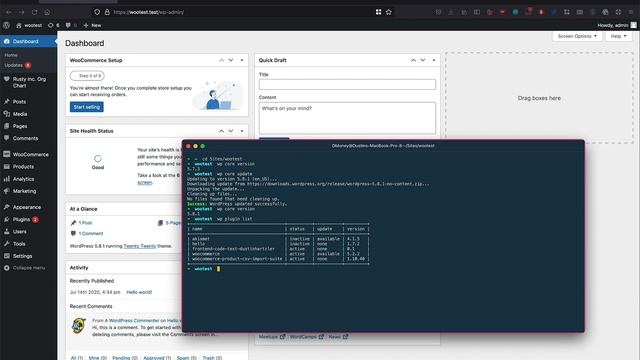640x360 pixels.
Task: Open the 1 Comment link
Action: (91, 233)
